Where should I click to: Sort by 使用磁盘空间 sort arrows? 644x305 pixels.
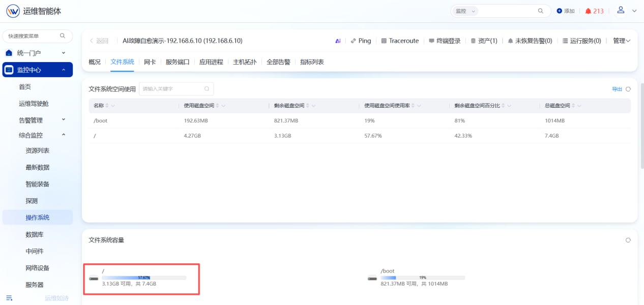(x=218, y=106)
